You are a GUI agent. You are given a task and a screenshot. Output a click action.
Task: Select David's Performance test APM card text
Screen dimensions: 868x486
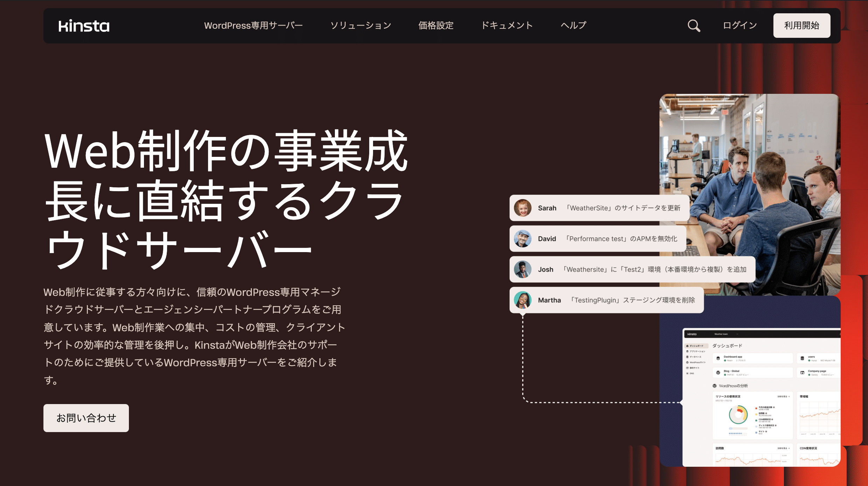tap(622, 239)
